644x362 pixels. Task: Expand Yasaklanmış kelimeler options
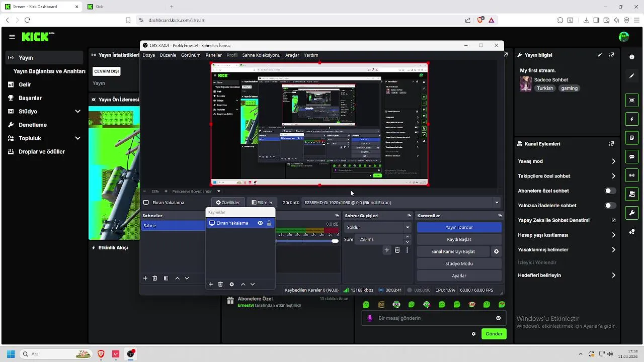click(x=613, y=250)
